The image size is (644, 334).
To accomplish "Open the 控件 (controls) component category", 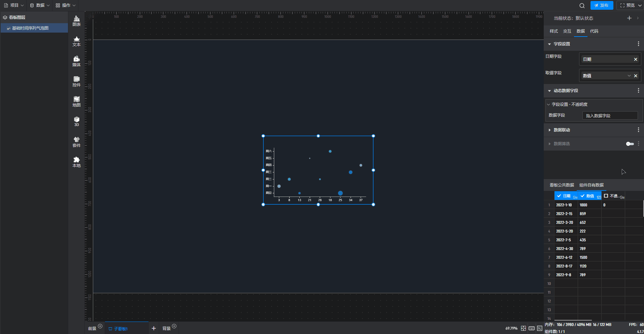I will click(x=76, y=81).
